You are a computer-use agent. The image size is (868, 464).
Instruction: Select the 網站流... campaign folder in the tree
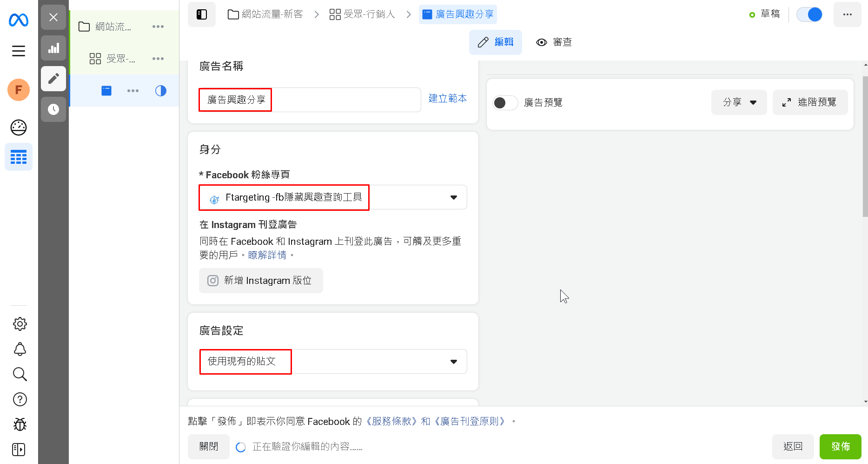point(106,27)
